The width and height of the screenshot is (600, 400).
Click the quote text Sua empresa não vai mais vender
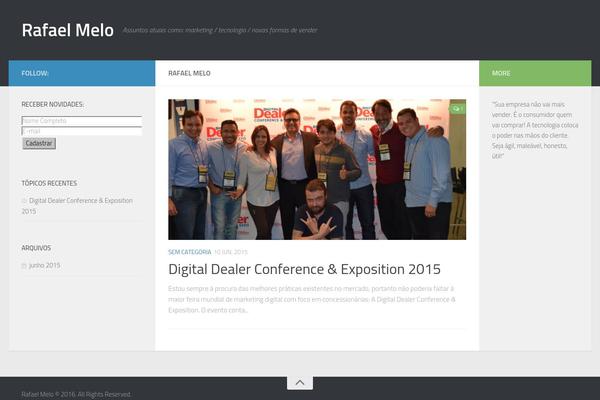(x=535, y=130)
